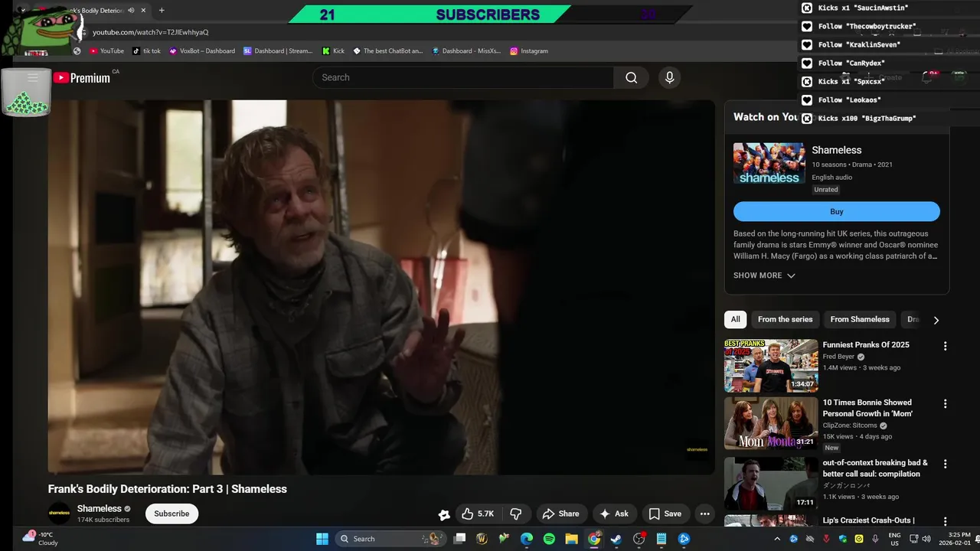The image size is (980, 551).
Task: Close the current browser tab
Action: click(x=143, y=11)
